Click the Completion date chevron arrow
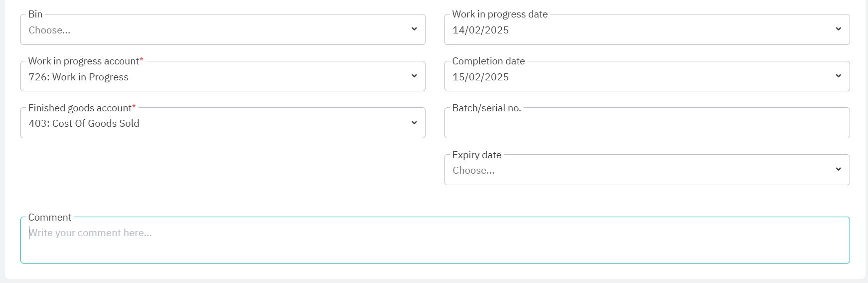Screen dimensions: 868x283 [839, 76]
